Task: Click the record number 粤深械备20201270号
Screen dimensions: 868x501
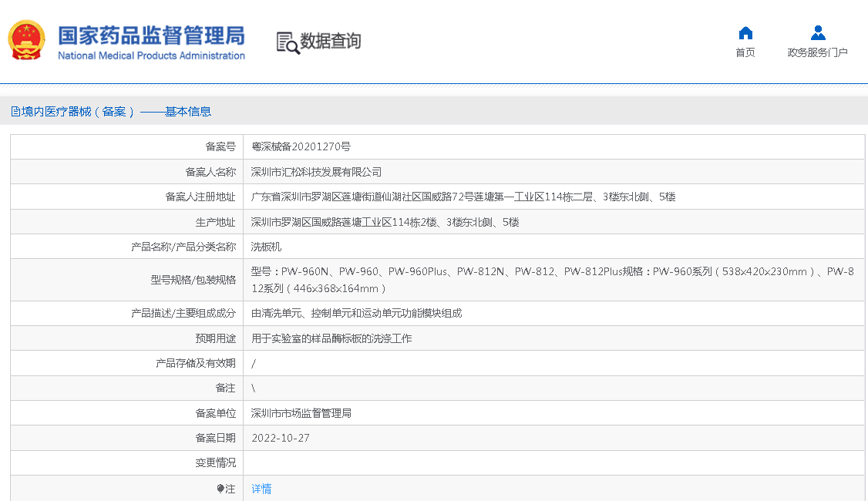Action: (301, 146)
